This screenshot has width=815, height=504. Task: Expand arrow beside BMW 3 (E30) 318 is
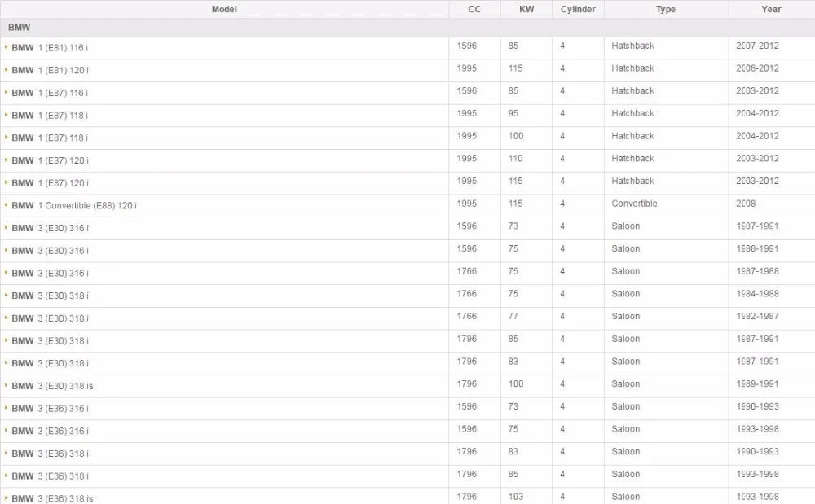point(6,385)
